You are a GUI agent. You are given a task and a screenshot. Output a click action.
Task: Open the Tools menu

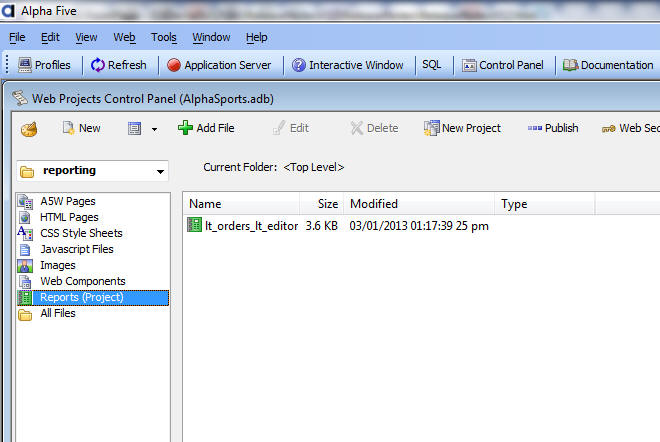(164, 37)
